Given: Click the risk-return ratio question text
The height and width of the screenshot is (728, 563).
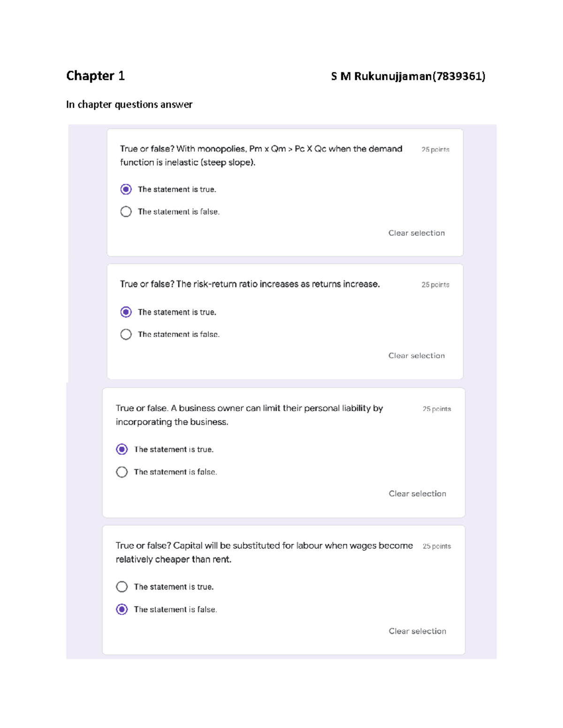Looking at the screenshot, I should point(250,284).
